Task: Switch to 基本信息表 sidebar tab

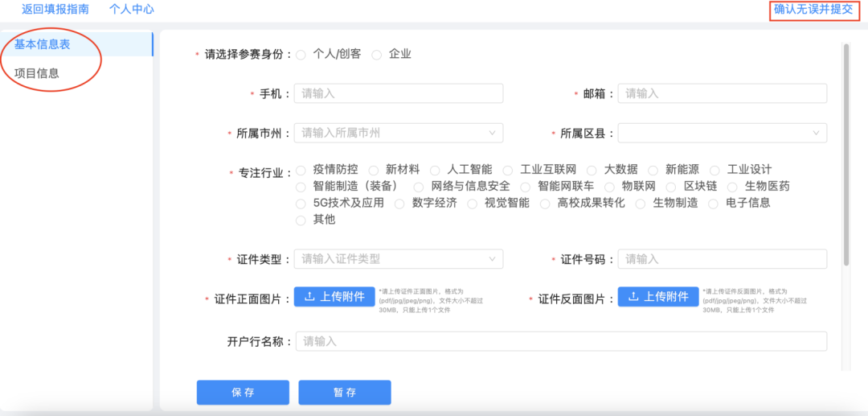Action: pyautogui.click(x=43, y=44)
